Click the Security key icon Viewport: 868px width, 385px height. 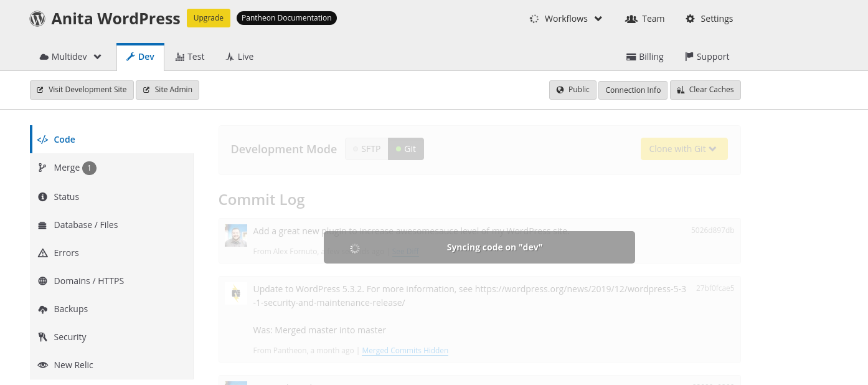coord(42,336)
